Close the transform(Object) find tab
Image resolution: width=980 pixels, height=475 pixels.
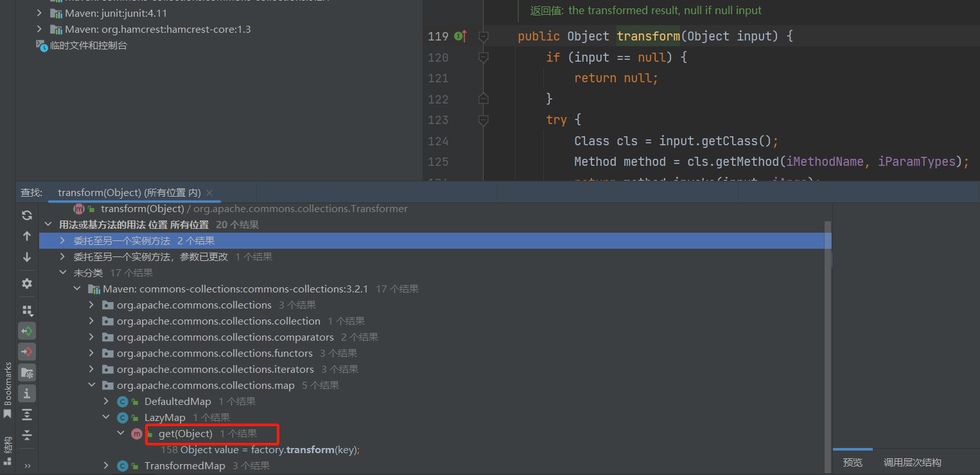click(x=209, y=193)
